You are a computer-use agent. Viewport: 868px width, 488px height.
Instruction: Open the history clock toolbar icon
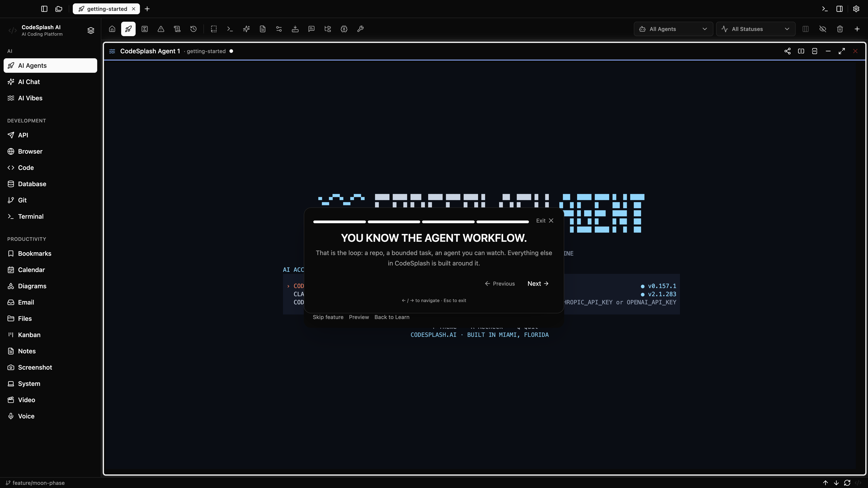[193, 29]
